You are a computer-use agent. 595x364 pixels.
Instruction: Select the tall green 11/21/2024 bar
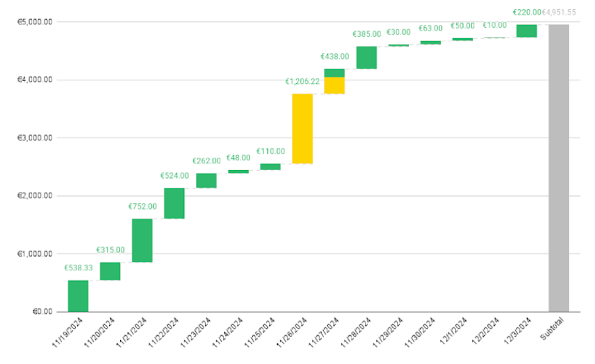tap(142, 240)
